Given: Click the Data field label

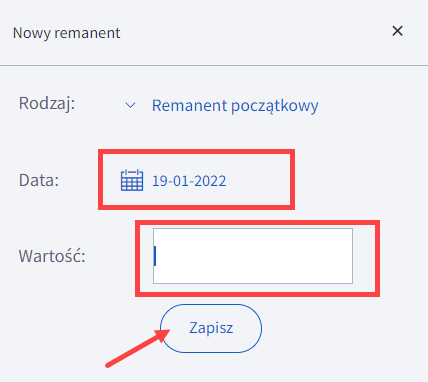Looking at the screenshot, I should coord(39,180).
